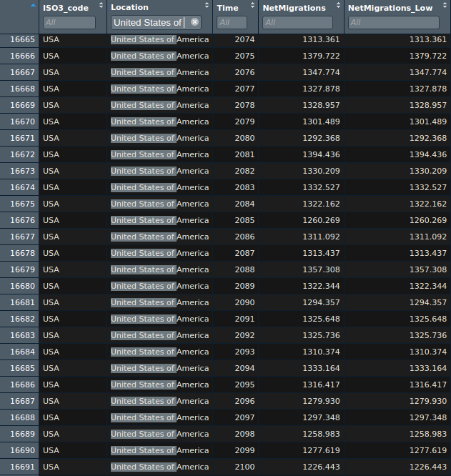Click the Time cell showing 2080

pyautogui.click(x=244, y=138)
